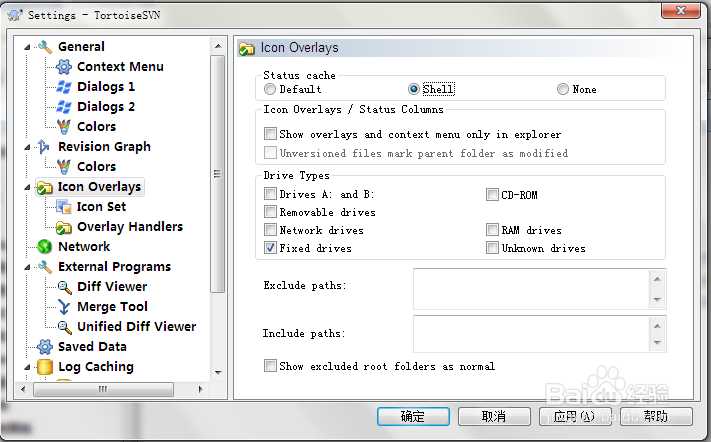This screenshot has height=442, width=711.
Task: Click the Diff Viewer magnifier icon
Action: click(64, 287)
